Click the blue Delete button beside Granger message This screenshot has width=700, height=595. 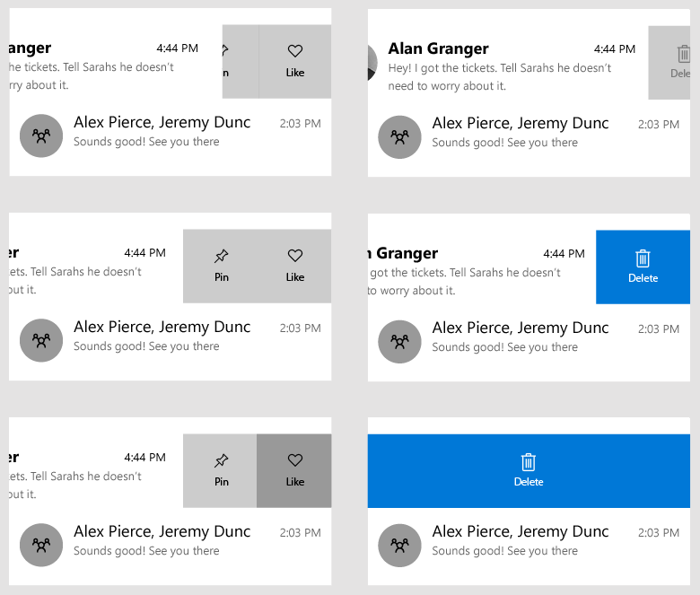tap(643, 267)
